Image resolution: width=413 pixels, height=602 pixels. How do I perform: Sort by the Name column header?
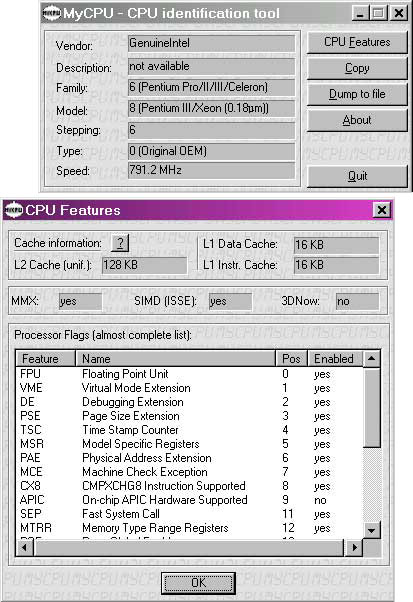pos(175,359)
